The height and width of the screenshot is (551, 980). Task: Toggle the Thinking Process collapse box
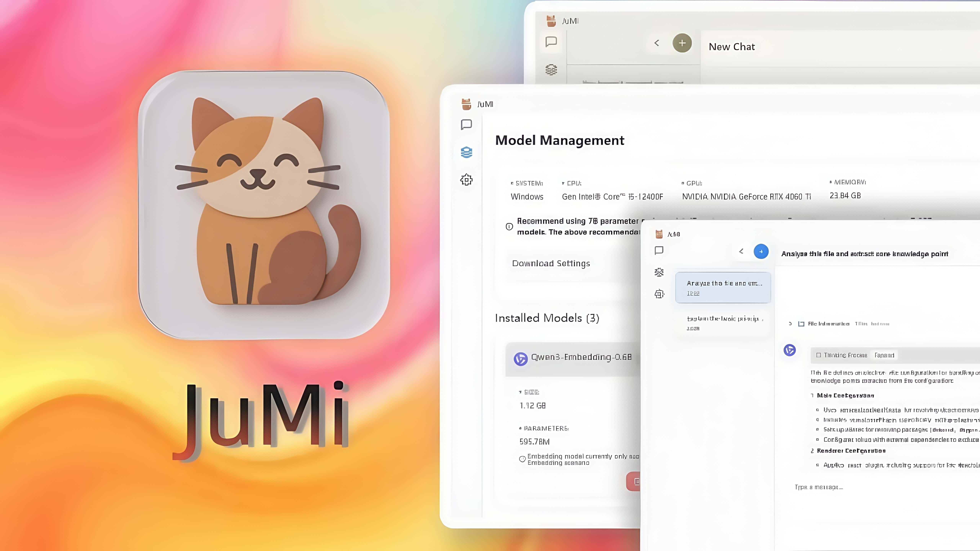click(818, 355)
